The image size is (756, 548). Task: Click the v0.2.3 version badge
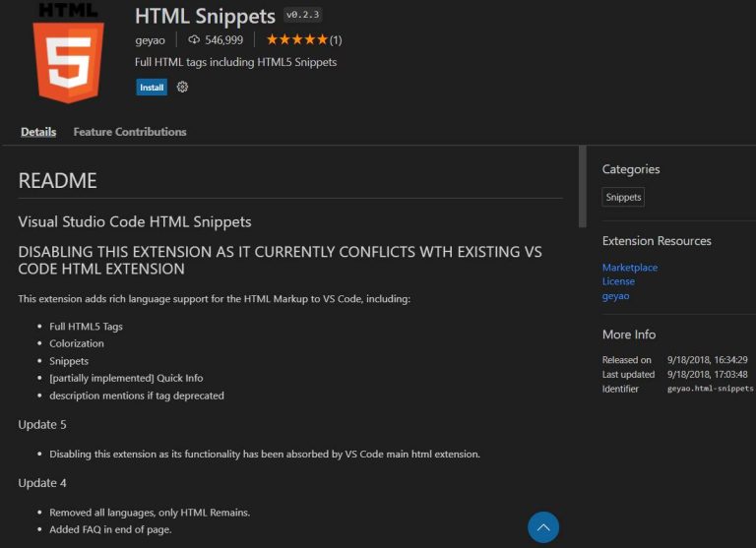click(x=302, y=16)
